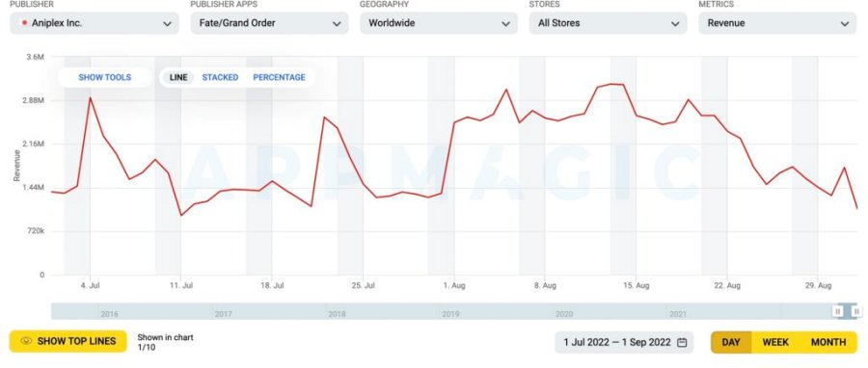Select the LINE chart mode
Viewport: 868px width, 368px height.
pos(178,77)
